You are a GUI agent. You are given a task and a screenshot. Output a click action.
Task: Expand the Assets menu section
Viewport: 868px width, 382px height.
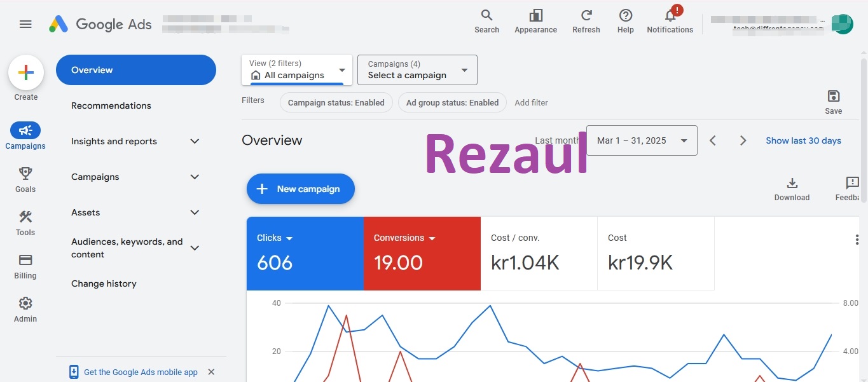click(x=195, y=212)
